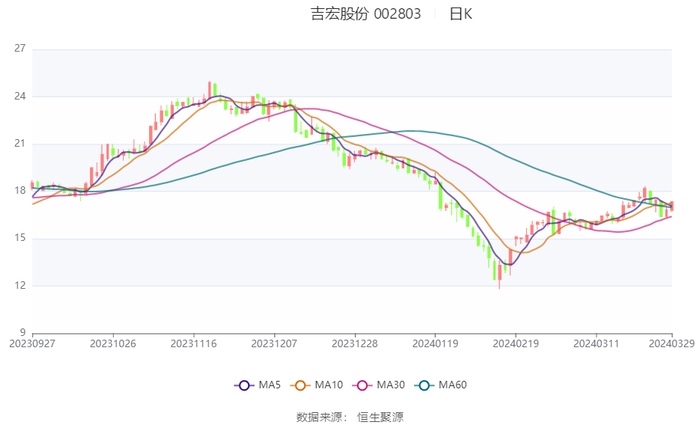Hide the MA5 line via its legend label
Image resolution: width=700 pixels, height=425 pixels.
point(267,385)
